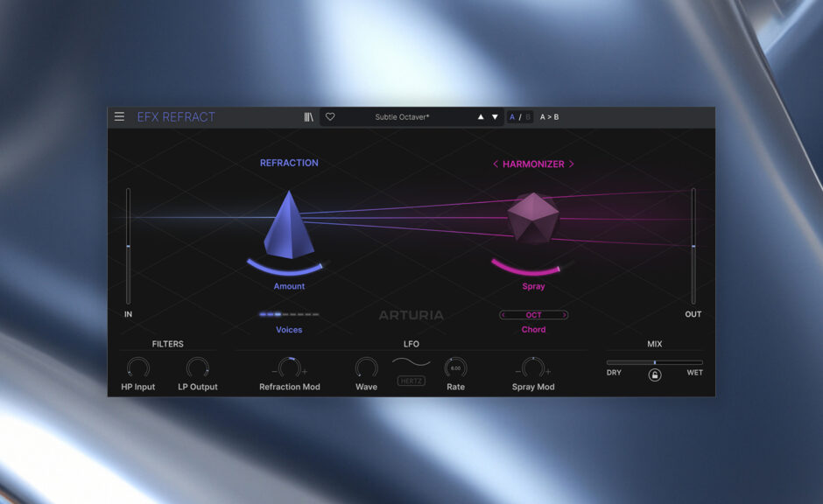823x504 pixels.
Task: Switch to next effect mode after Harmonizer
Action: (x=572, y=164)
